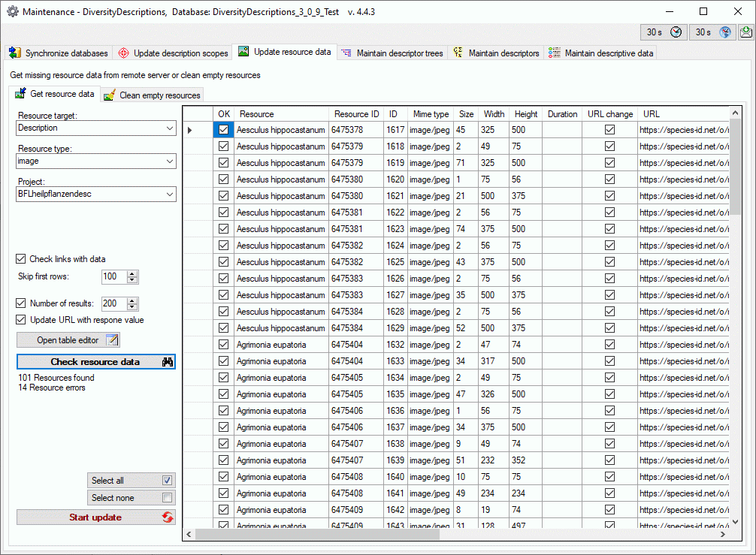Image resolution: width=756 pixels, height=555 pixels.
Task: Toggle URL change checkbox in row ID 1627
Action: (x=610, y=295)
